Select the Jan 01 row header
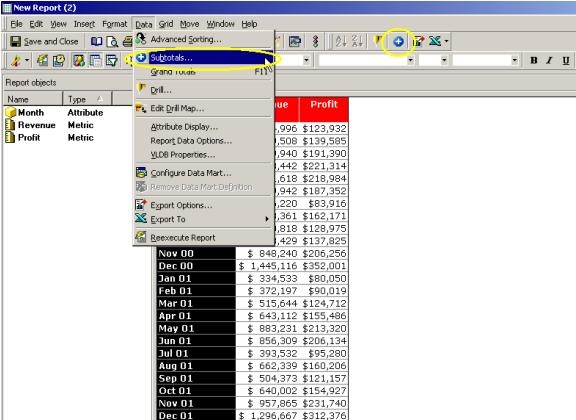The image size is (576, 420). click(196, 278)
